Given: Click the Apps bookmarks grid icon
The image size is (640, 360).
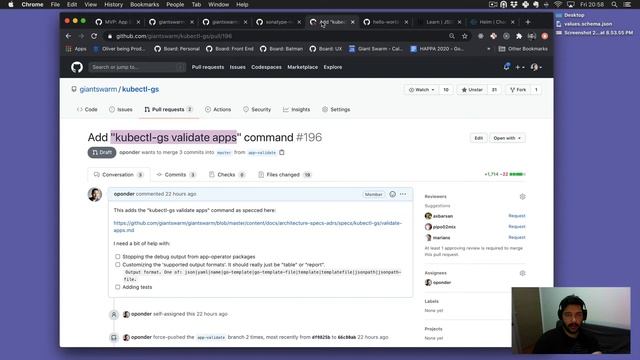Looking at the screenshot, I should tap(69, 49).
